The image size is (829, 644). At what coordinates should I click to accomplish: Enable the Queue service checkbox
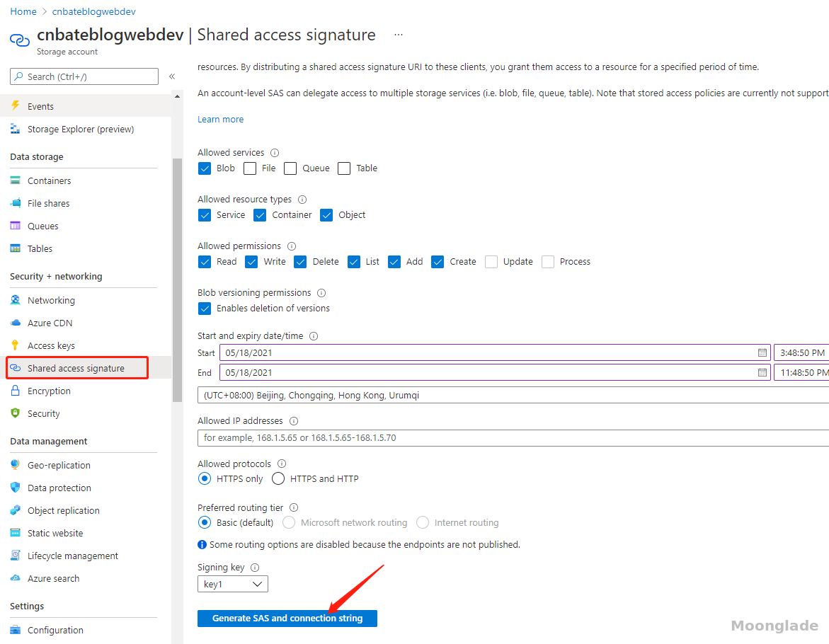(x=290, y=168)
